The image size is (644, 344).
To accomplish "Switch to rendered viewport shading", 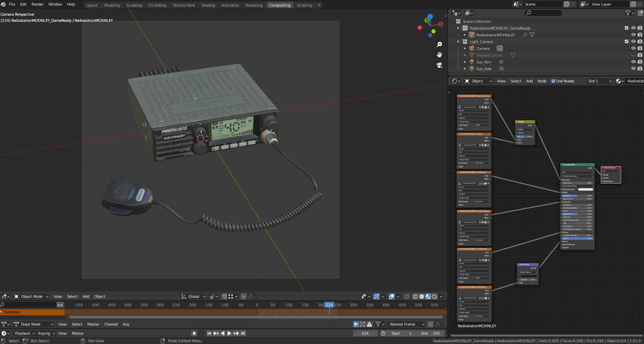I will click(435, 296).
